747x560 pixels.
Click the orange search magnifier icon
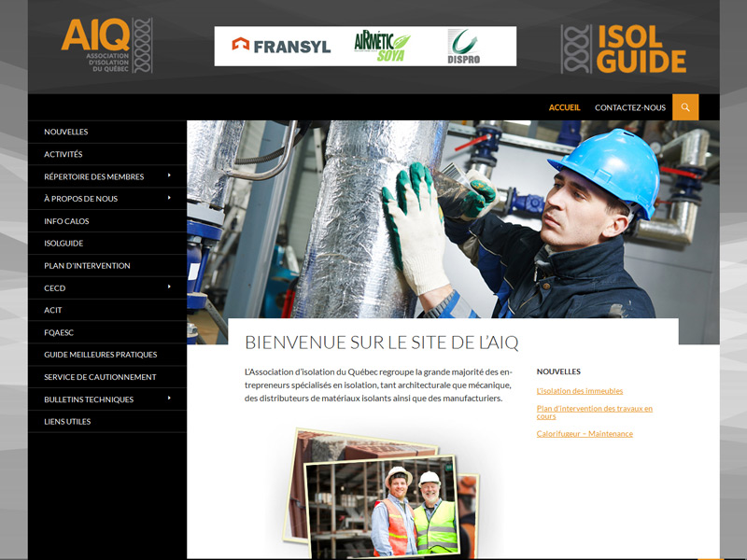click(685, 107)
